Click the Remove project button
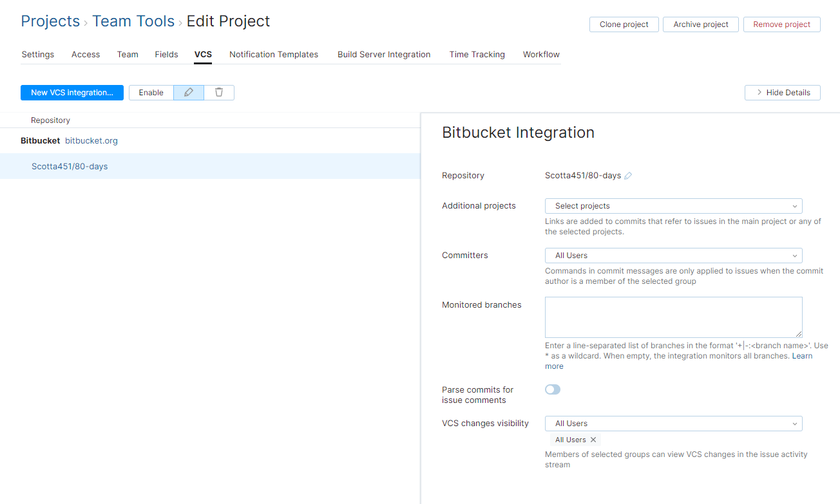The image size is (840, 504). pos(781,24)
